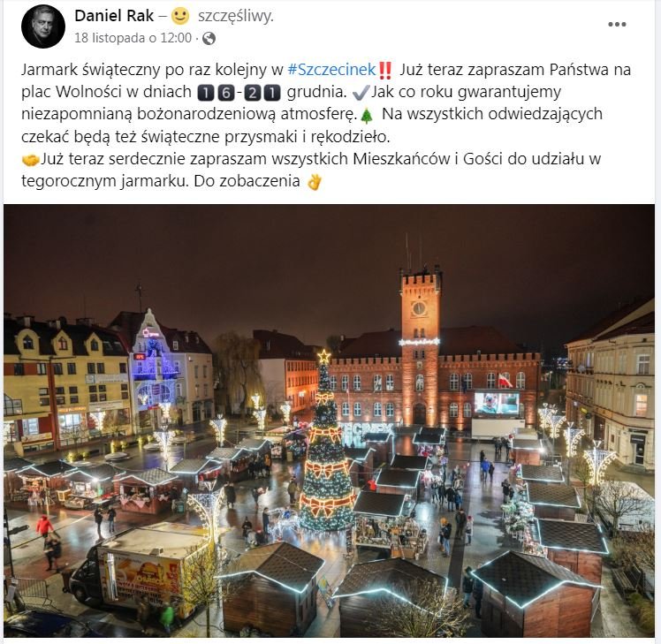Click the gold star atop the Christmas tree

point(323,357)
